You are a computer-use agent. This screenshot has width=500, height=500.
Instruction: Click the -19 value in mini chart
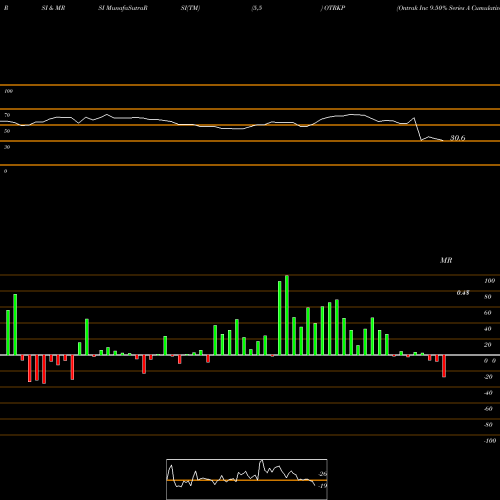323,486
